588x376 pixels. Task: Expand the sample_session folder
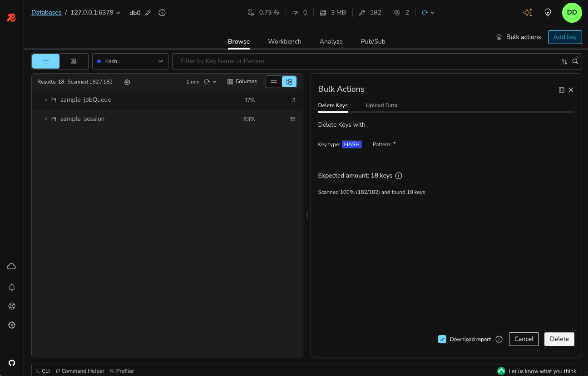coord(46,119)
